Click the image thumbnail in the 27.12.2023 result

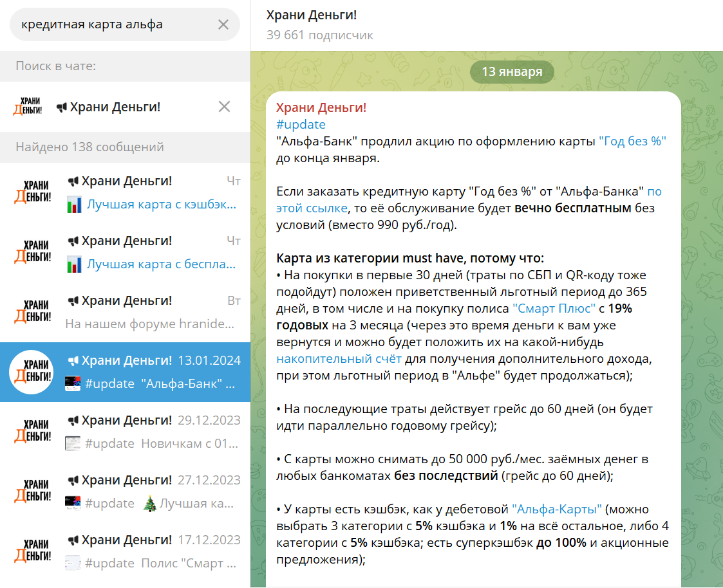coord(73,503)
